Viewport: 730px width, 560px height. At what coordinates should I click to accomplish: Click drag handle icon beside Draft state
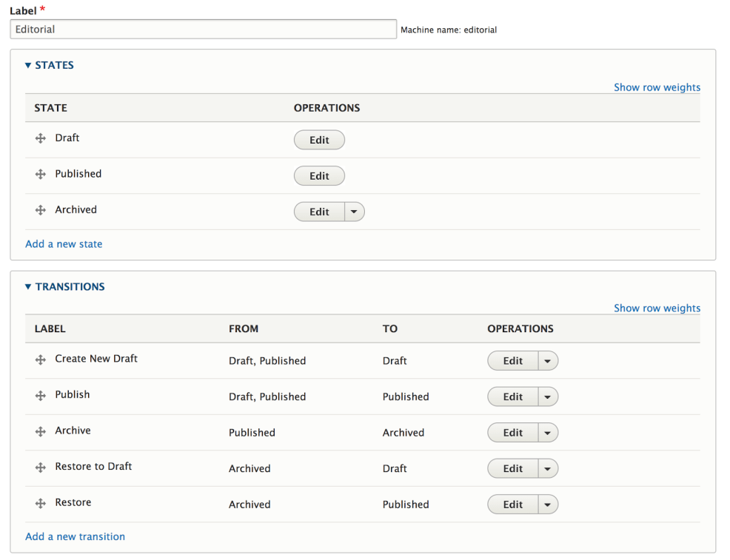coord(41,138)
